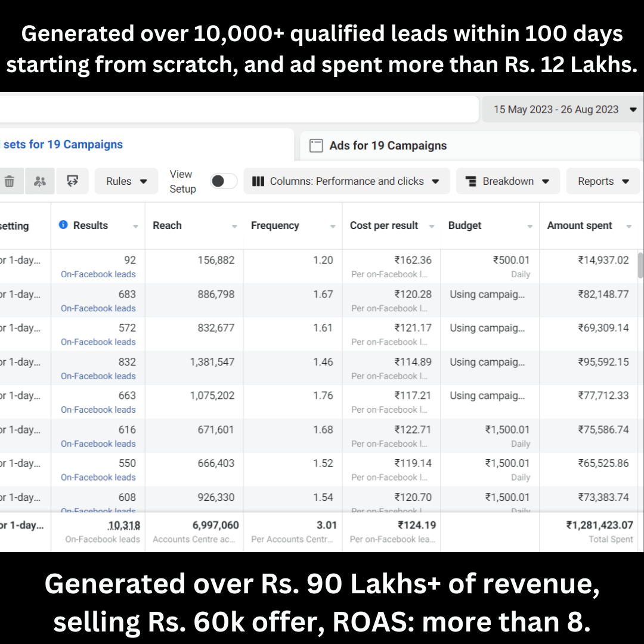Click the ₹1,281,423.07 total spent cell
The width and height of the screenshot is (644, 644).
tap(599, 525)
